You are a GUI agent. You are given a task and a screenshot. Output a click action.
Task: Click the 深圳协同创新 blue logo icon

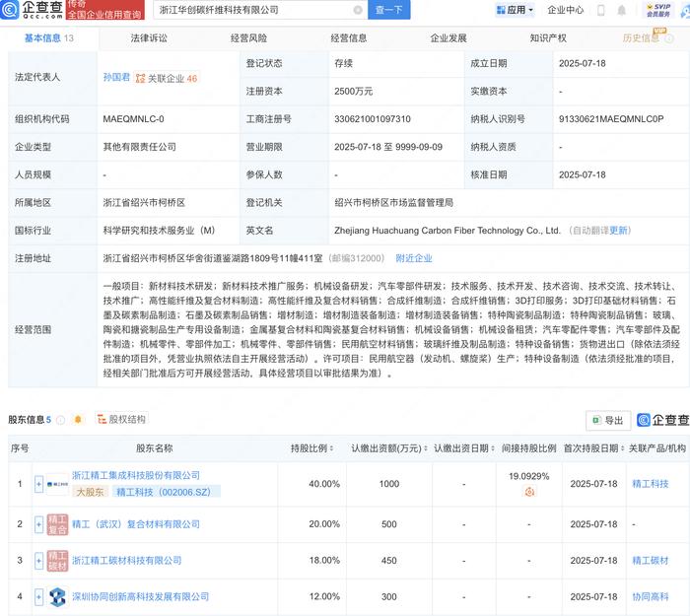click(x=57, y=597)
